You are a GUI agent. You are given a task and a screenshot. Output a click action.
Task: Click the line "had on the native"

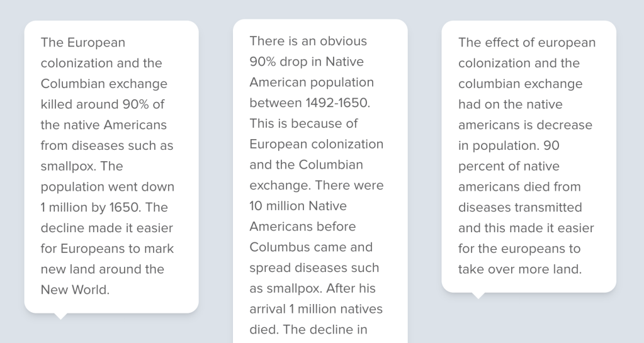[510, 104]
